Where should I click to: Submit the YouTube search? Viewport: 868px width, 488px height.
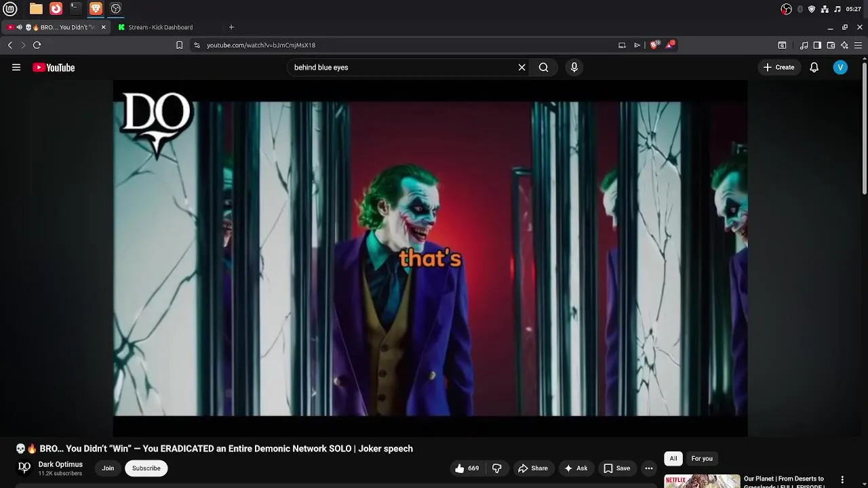pos(543,67)
